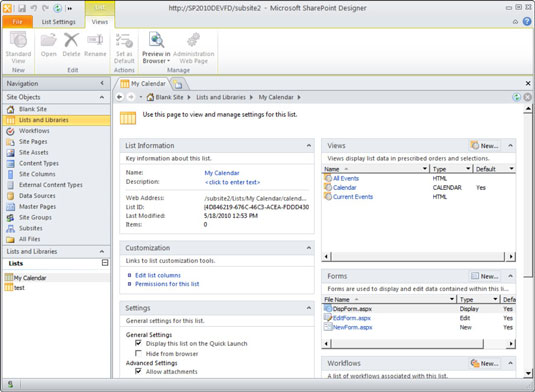Viewport: 535px width, 392px height.
Task: Collapse the Customization panel
Action: pos(309,248)
